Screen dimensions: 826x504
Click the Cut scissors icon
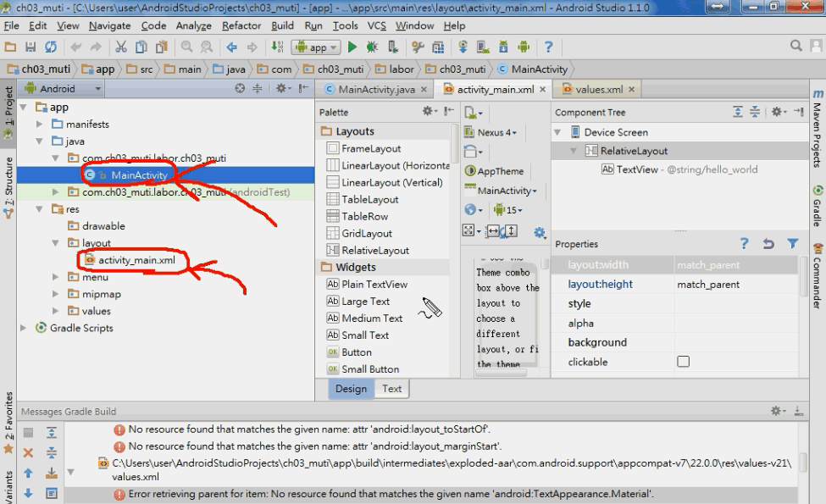[121, 47]
